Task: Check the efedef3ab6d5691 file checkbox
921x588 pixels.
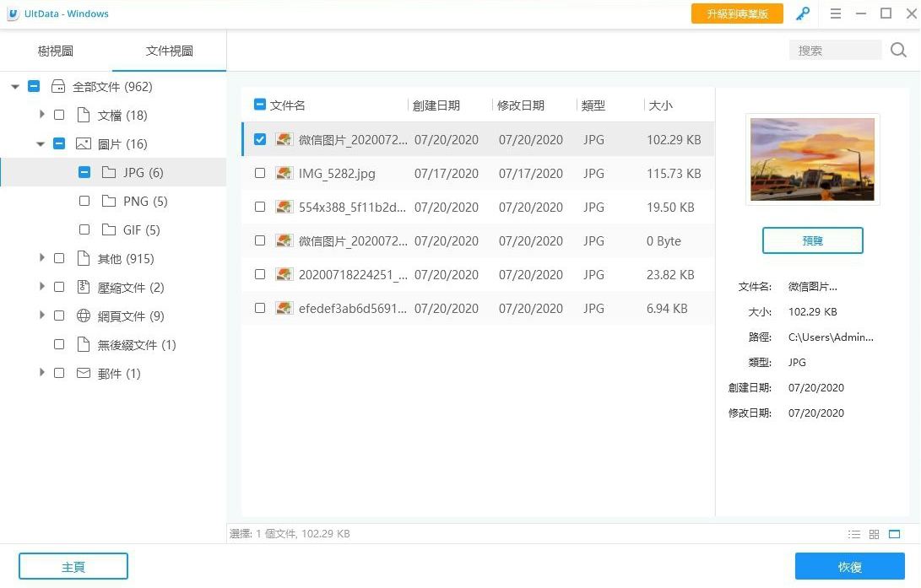Action: (260, 308)
